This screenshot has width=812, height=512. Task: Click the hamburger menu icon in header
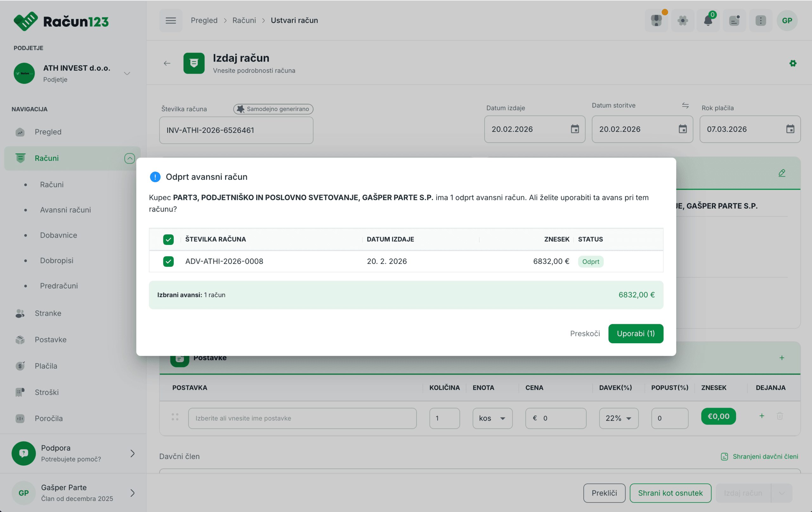coord(171,21)
